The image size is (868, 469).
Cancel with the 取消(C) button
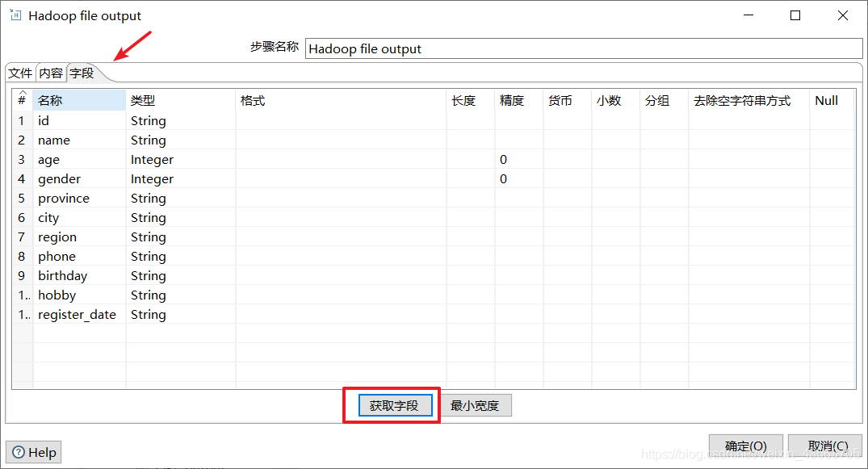coord(827,446)
